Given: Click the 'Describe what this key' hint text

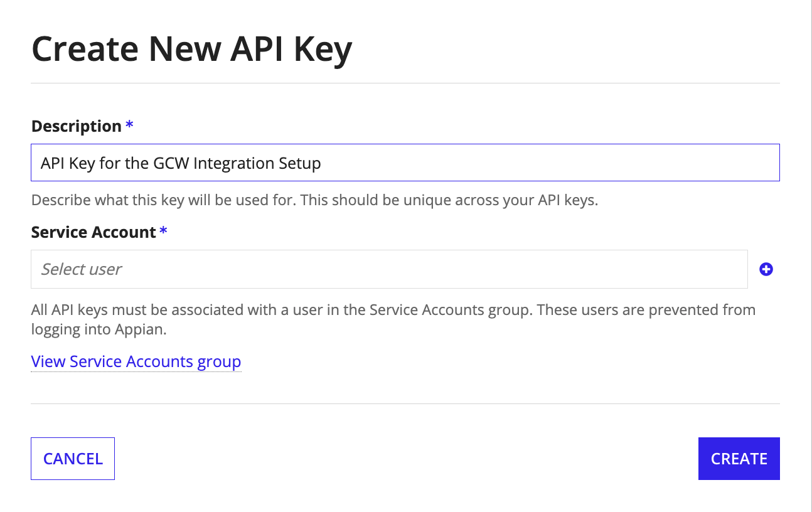Looking at the screenshot, I should point(314,201).
